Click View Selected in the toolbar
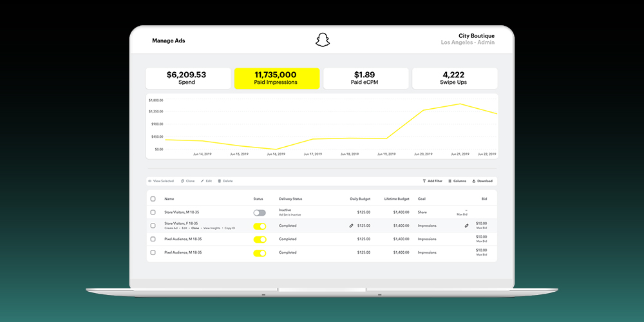The height and width of the screenshot is (322, 644). point(161,181)
